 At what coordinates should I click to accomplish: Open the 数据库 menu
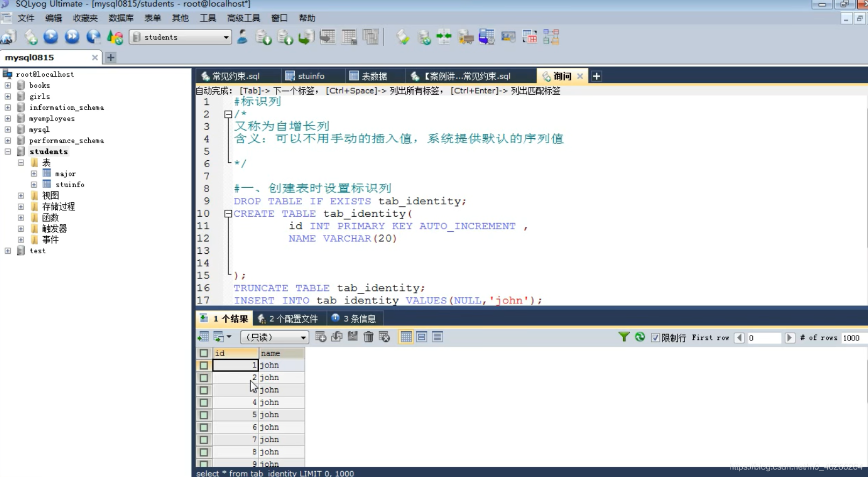[121, 18]
